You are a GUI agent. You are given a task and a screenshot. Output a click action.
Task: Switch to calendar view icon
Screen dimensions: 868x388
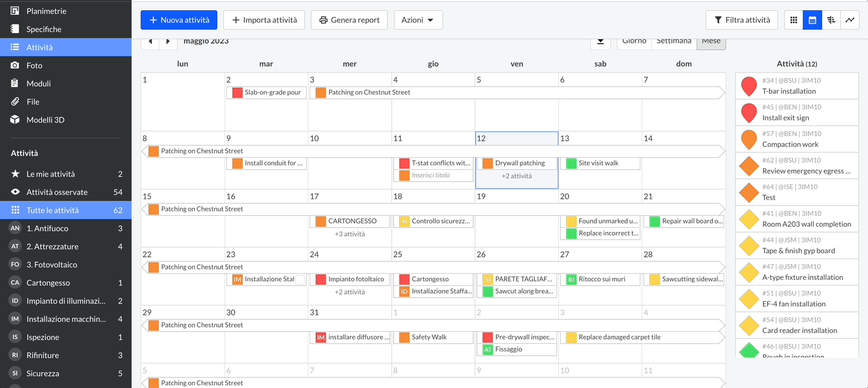click(x=812, y=20)
